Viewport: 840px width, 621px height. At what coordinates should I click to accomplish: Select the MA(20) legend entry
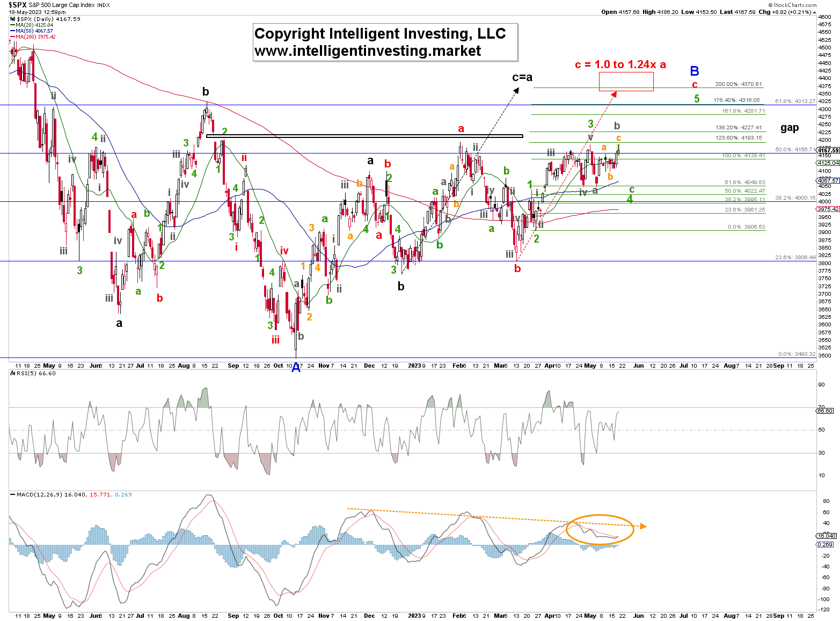(34, 25)
